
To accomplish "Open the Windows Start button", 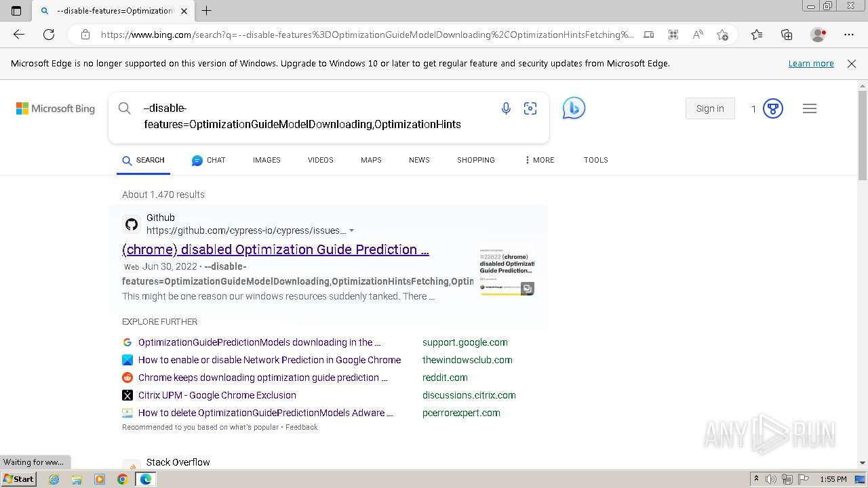I will tap(19, 479).
